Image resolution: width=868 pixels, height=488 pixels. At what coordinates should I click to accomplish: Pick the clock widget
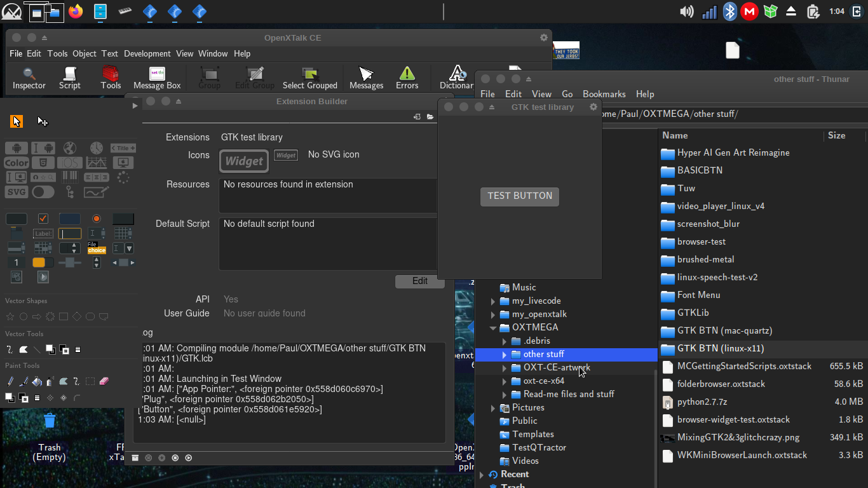click(x=97, y=148)
